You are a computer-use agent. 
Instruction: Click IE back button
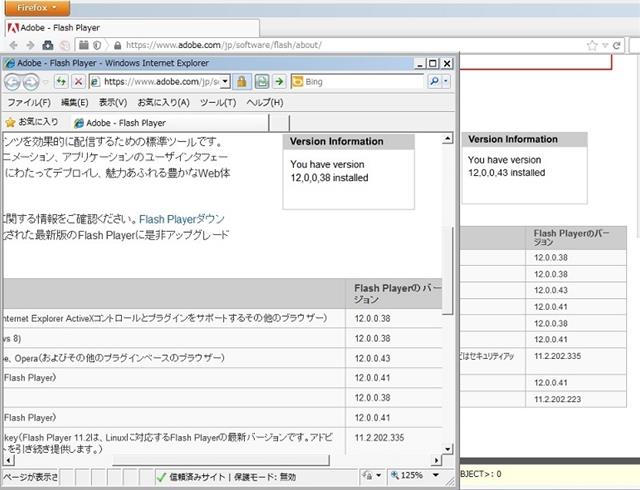tap(12, 82)
